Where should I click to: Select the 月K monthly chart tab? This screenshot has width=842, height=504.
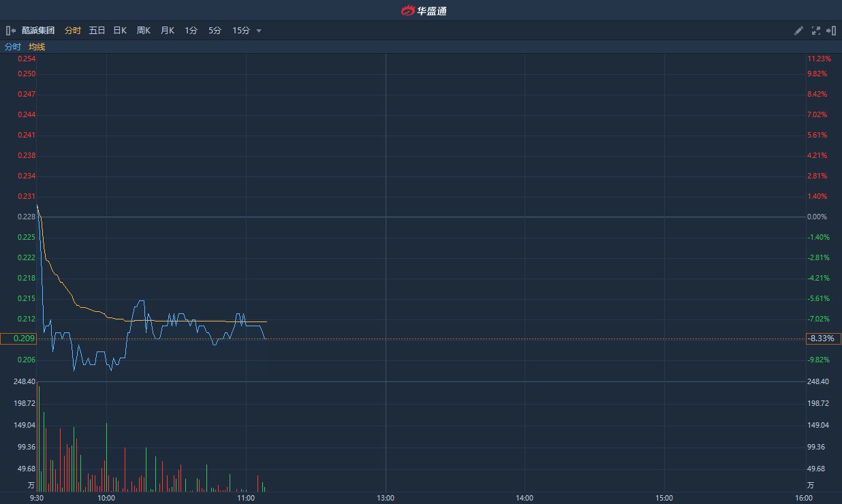168,31
